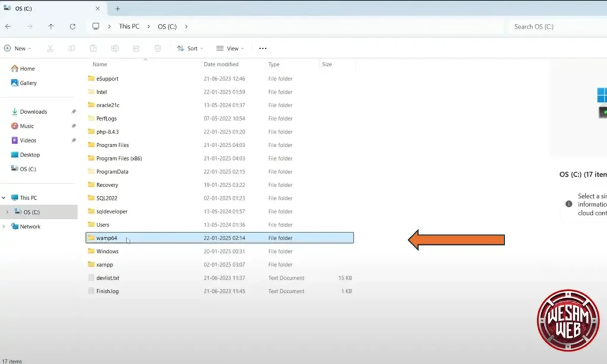Go back using the Back arrow
Image resolution: width=607 pixels, height=364 pixels.
8,26
